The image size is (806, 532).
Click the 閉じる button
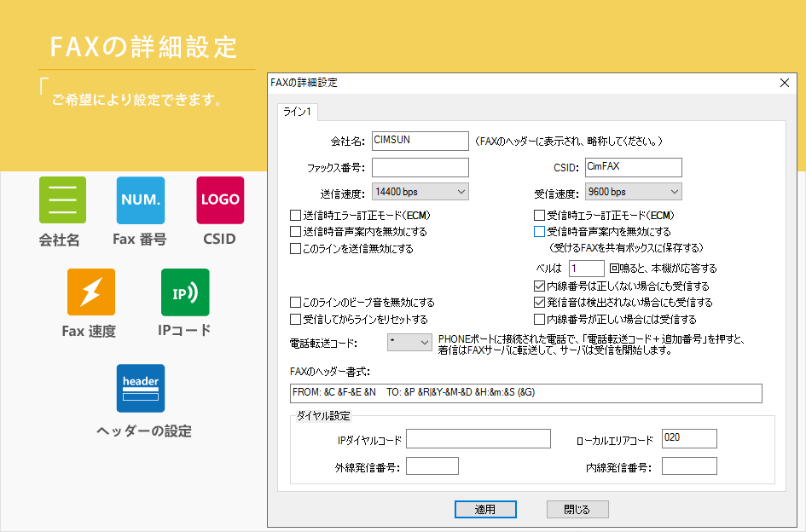tap(577, 509)
